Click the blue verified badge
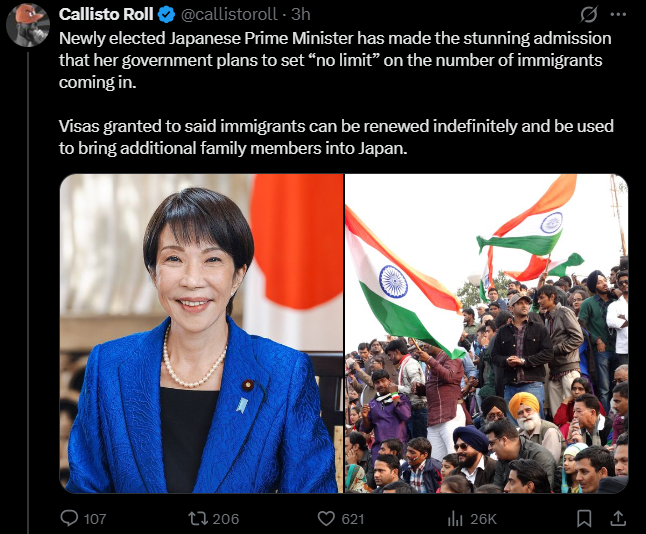 [x=166, y=15]
